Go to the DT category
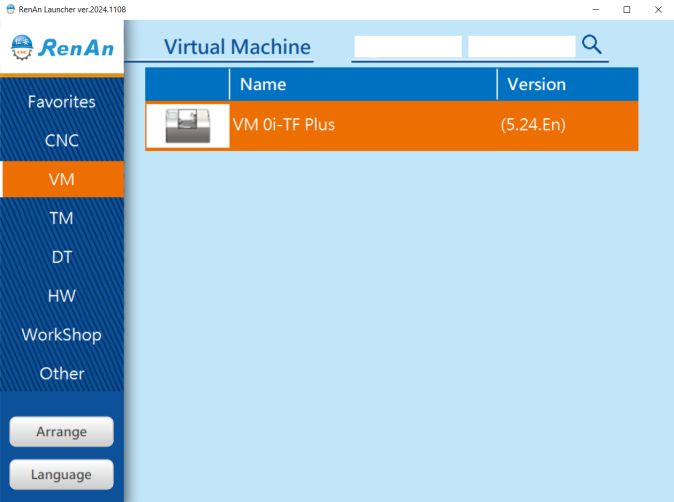Screen dimensions: 674x502 [x=62, y=257]
